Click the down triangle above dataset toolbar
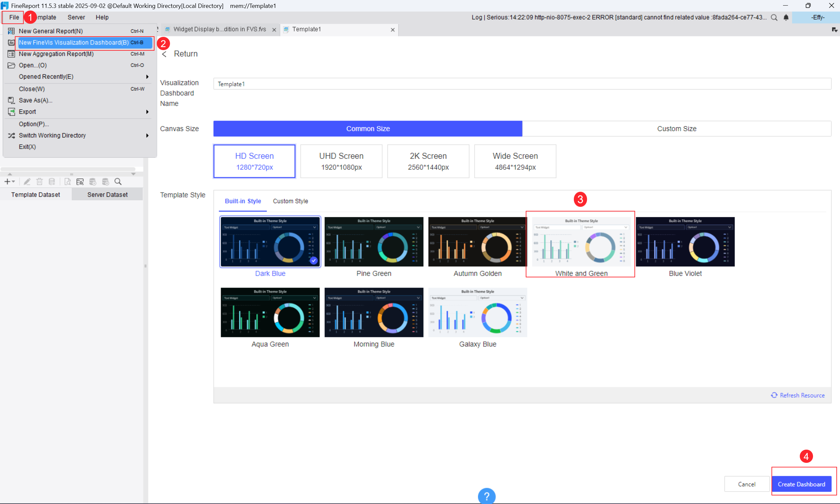 click(133, 174)
